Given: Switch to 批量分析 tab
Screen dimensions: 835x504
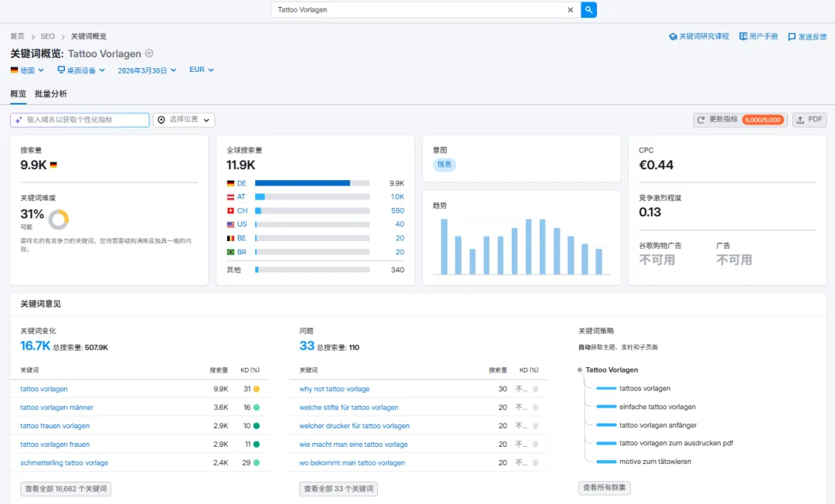Looking at the screenshot, I should pyautogui.click(x=50, y=94).
